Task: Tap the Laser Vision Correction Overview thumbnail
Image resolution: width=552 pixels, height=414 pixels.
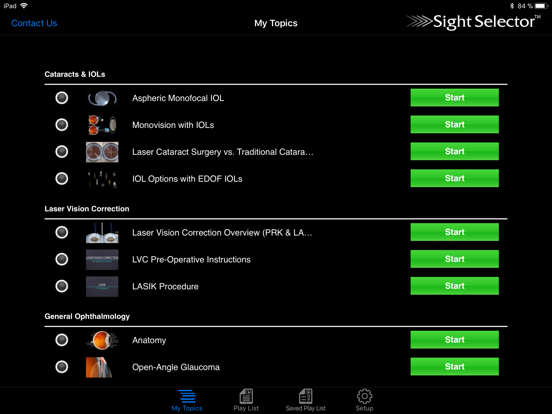Action: [102, 233]
